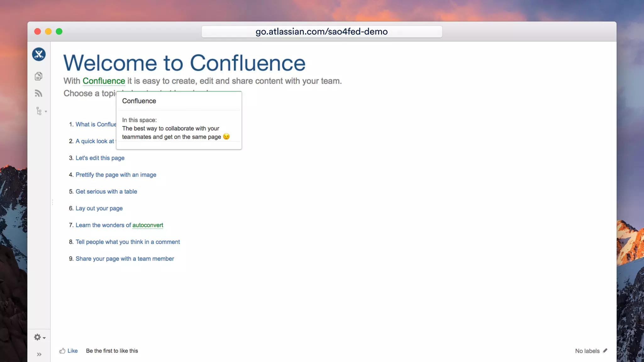Expand the sidebar with double chevron
This screenshot has width=644, height=362.
coord(39,354)
